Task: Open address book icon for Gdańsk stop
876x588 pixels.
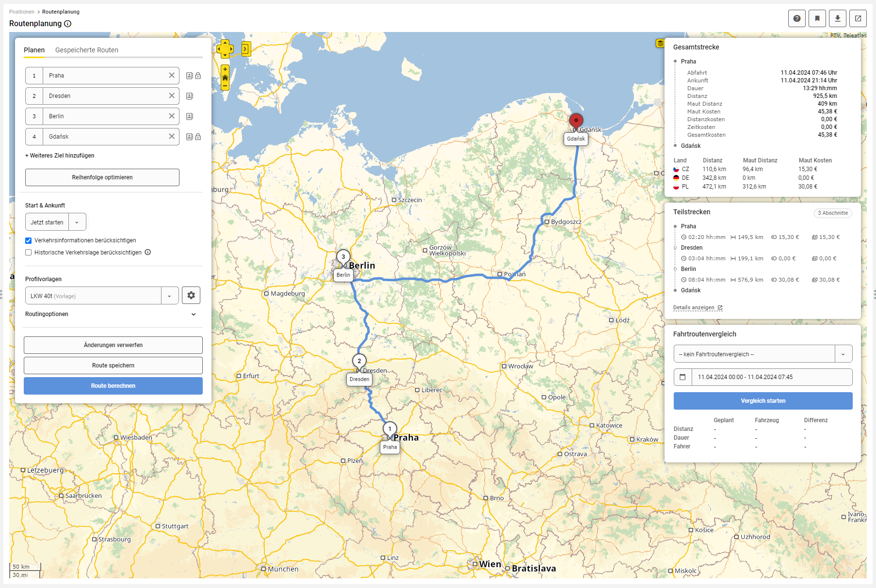Action: tap(190, 137)
